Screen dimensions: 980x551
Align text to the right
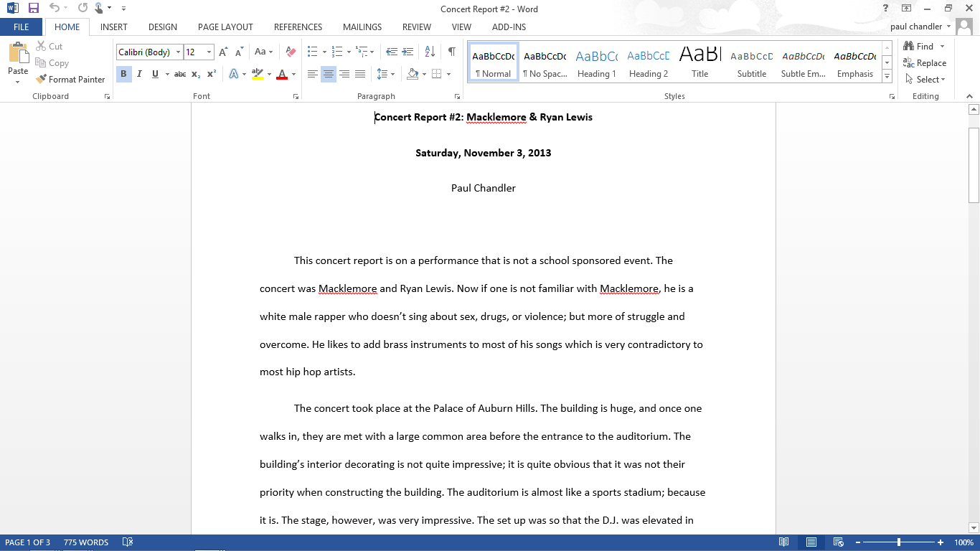(344, 74)
